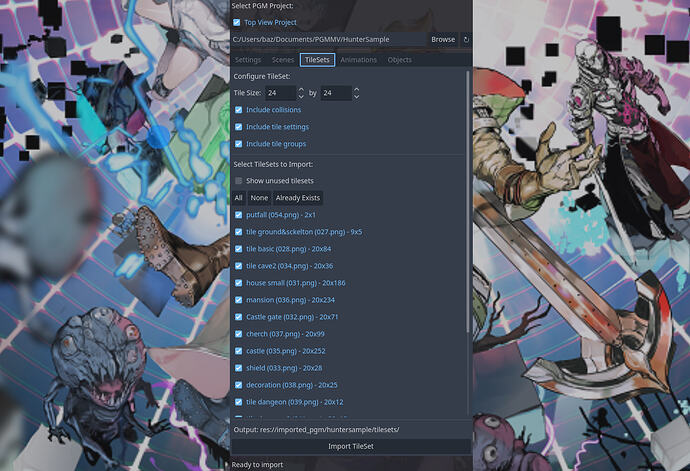Viewport: 690px width, 471px height.
Task: Uncheck tile cave2 (034.png) tileset
Action: (239, 266)
